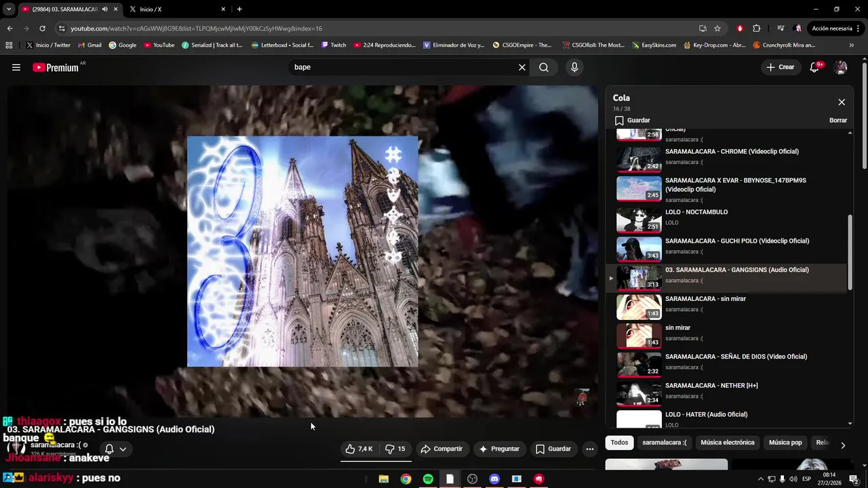Open the Letterboxd bookmark

[282, 45]
